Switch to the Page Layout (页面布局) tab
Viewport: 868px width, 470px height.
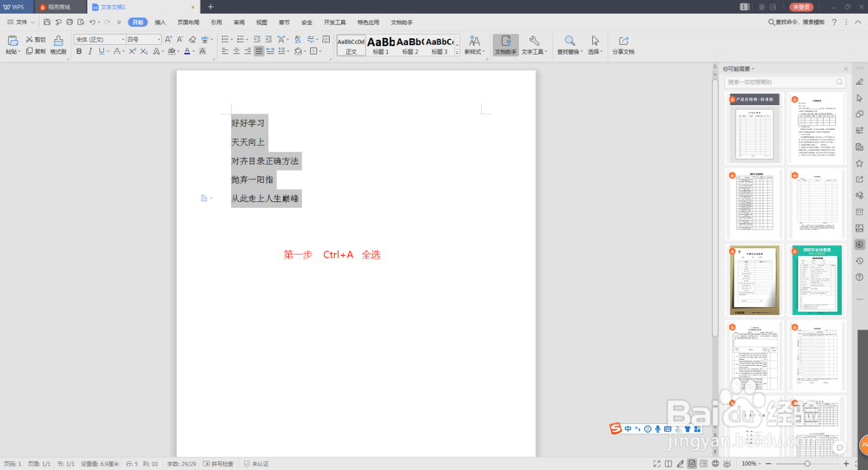pyautogui.click(x=188, y=23)
